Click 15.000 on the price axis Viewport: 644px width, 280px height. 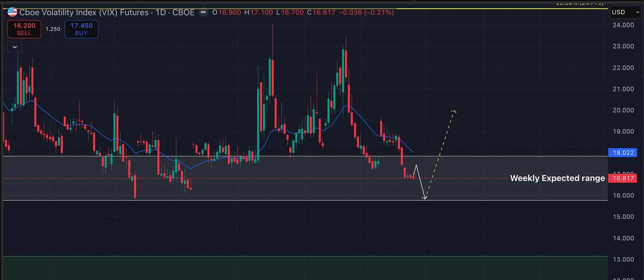tap(624, 217)
